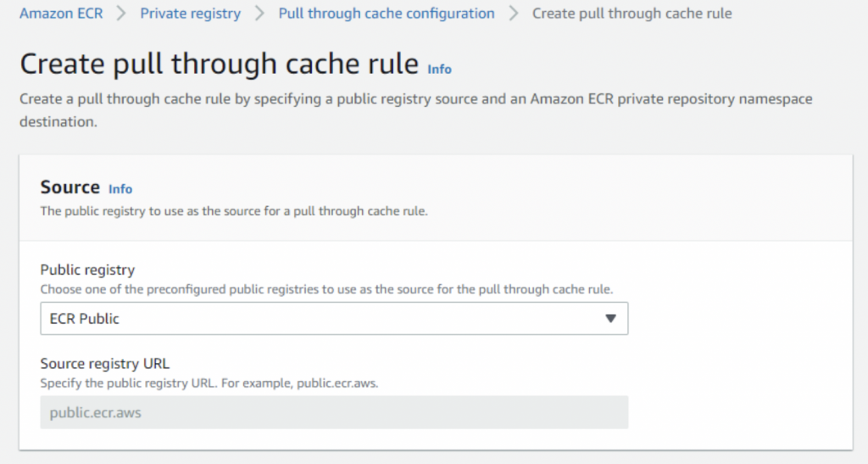The image size is (868, 464).
Task: Click 'The public registry to use as the source' description
Action: (x=234, y=211)
